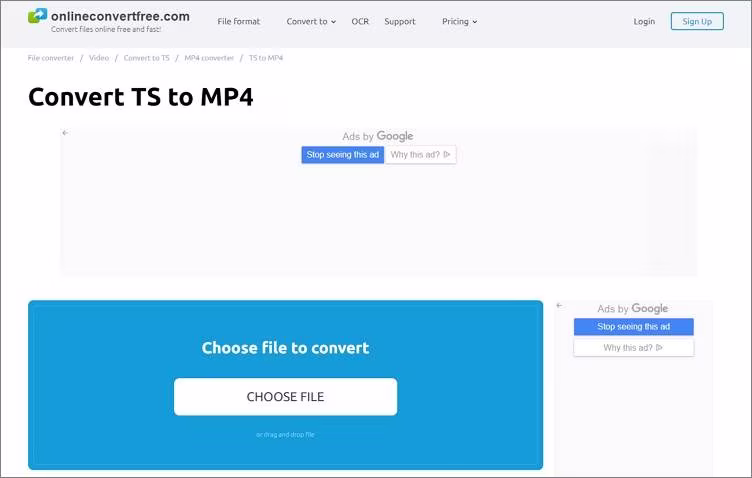752x478 pixels.
Task: Click the Sign Up button
Action: (x=697, y=21)
